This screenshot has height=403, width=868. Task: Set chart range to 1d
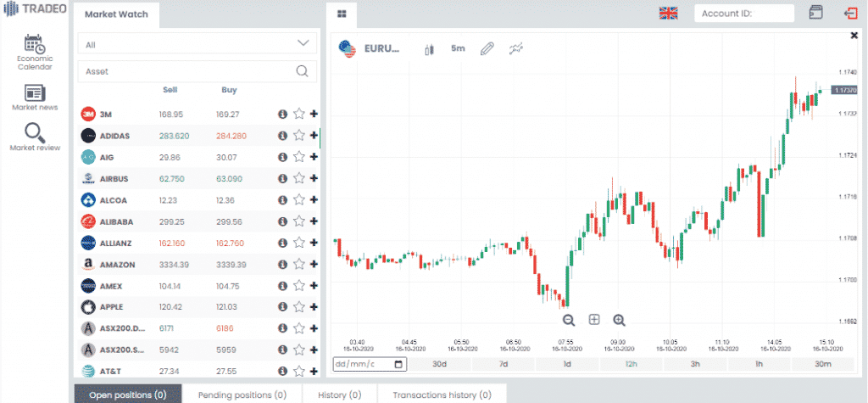[567, 364]
